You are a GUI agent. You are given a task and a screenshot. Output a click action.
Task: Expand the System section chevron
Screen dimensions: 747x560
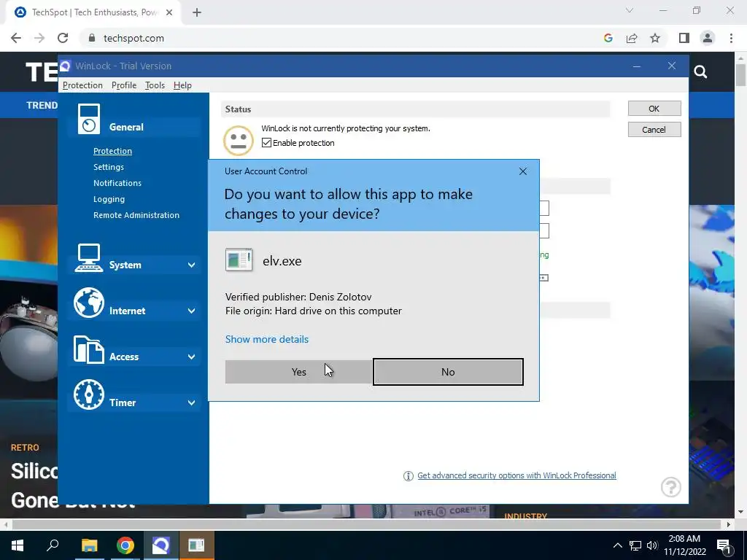coord(191,265)
